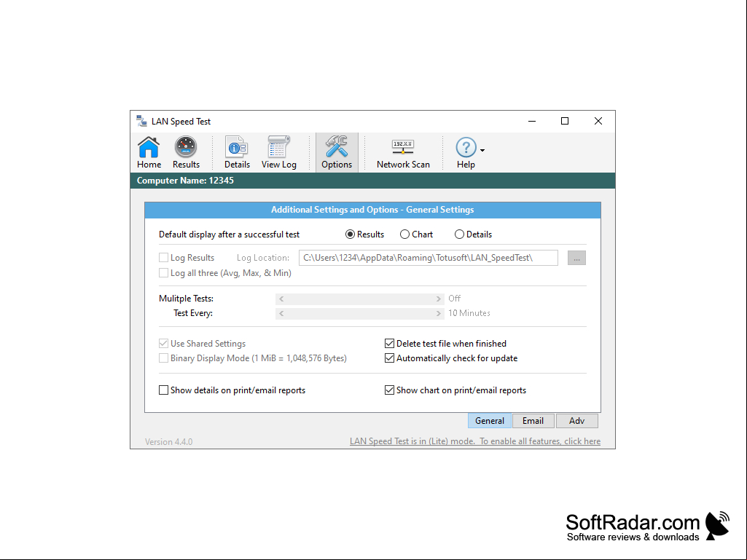The image size is (747, 560).
Task: Click the Test Every slider track
Action: pyautogui.click(x=360, y=313)
